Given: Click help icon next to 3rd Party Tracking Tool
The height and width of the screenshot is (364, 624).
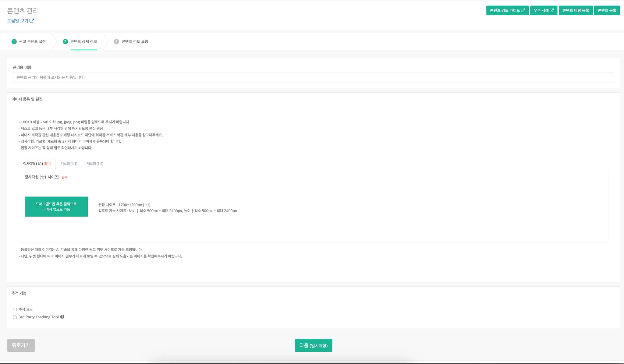Looking at the screenshot, I should pos(62,317).
